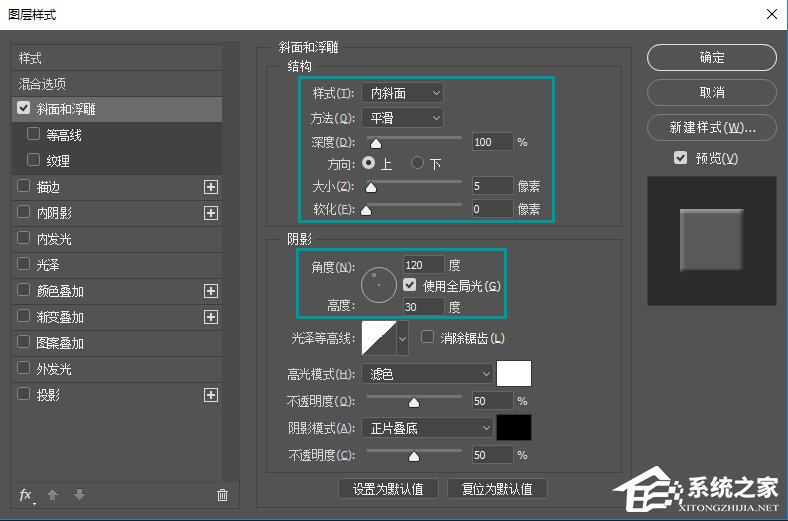Open the 样式 dropdown showing 内斜面
Screen dimensions: 788x521
tap(403, 93)
